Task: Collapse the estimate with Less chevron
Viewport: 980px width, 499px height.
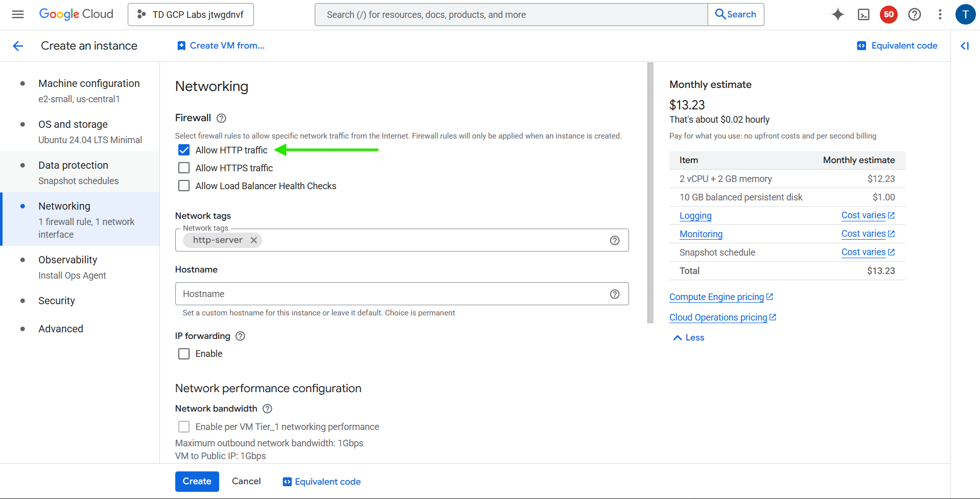Action: click(688, 337)
